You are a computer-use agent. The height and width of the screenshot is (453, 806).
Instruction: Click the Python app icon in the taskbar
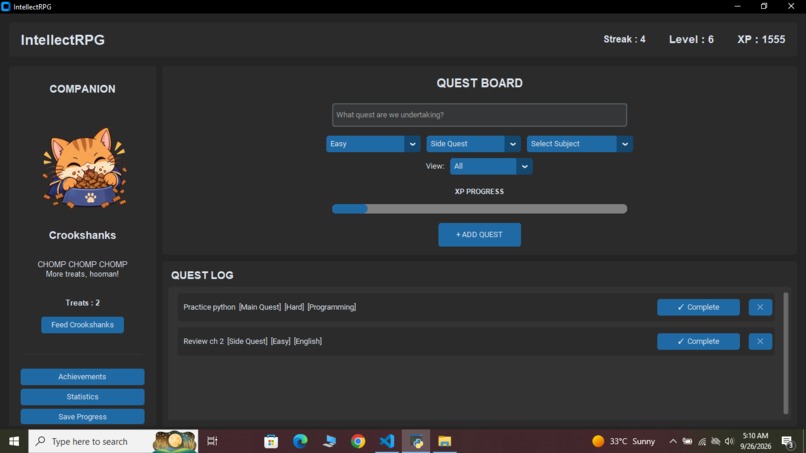click(x=416, y=441)
